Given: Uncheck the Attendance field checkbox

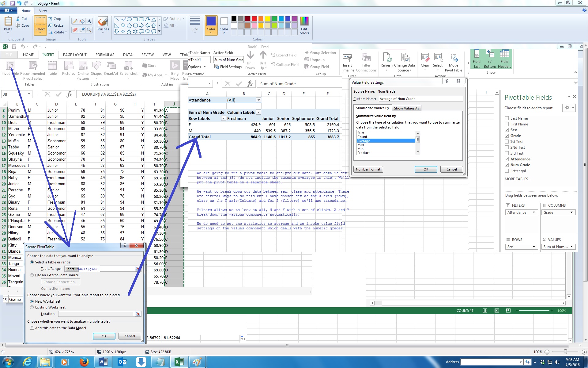Looking at the screenshot, I should (x=507, y=159).
